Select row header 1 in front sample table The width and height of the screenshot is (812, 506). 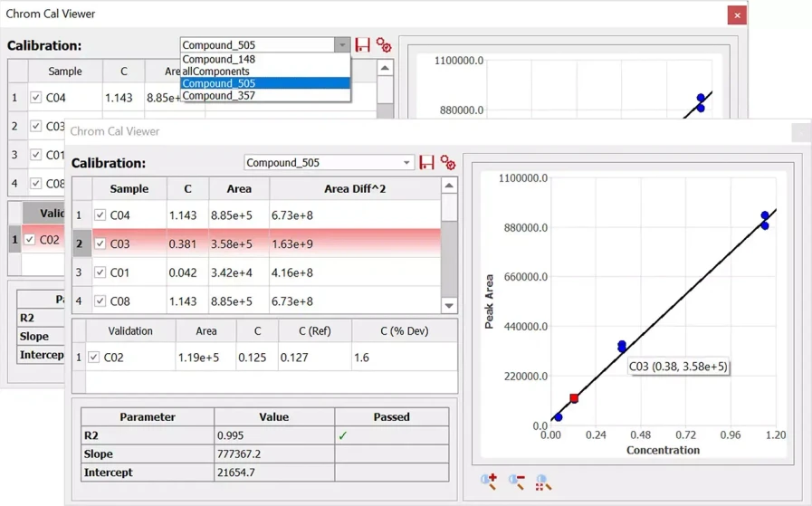tap(80, 215)
